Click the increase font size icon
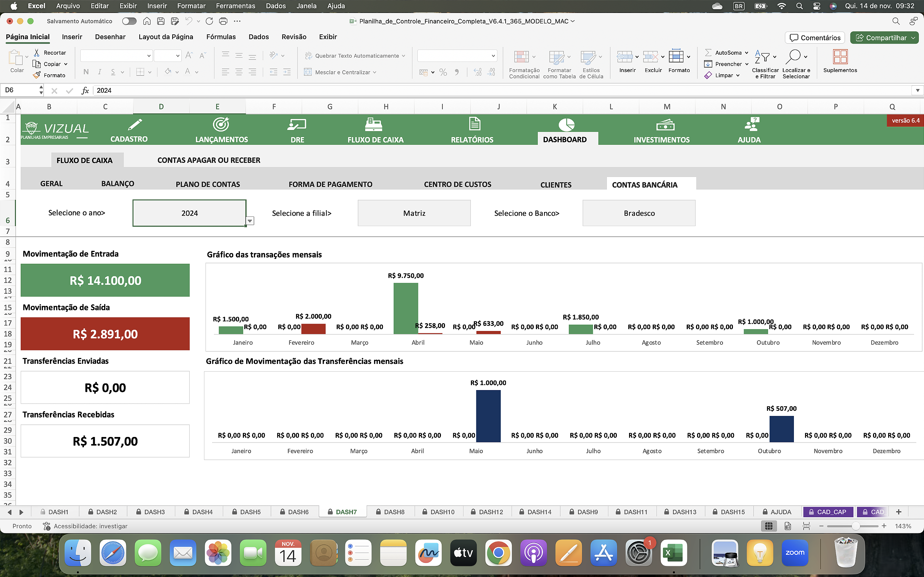 click(189, 56)
